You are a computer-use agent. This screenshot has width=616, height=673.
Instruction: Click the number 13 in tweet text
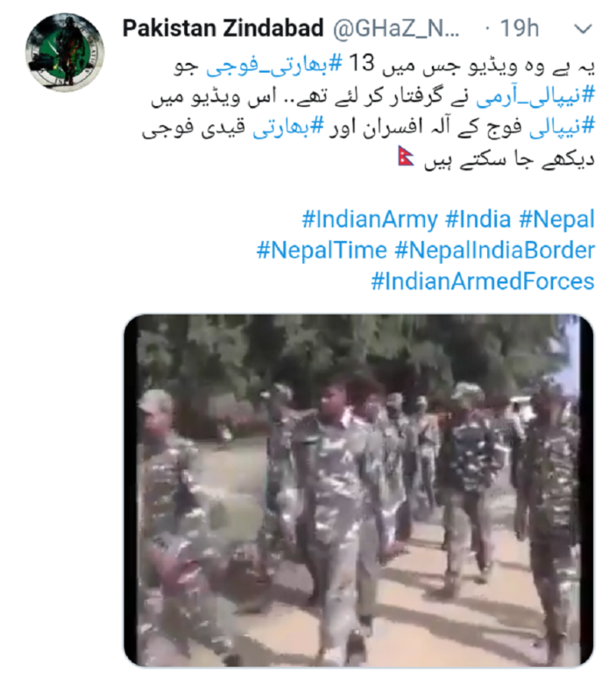pyautogui.click(x=362, y=63)
